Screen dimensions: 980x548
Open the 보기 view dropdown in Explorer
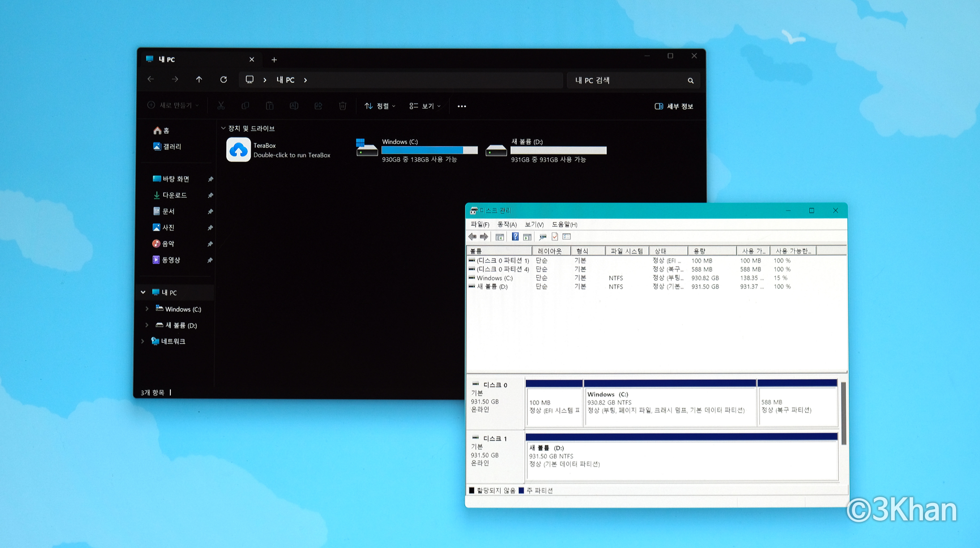coord(424,106)
